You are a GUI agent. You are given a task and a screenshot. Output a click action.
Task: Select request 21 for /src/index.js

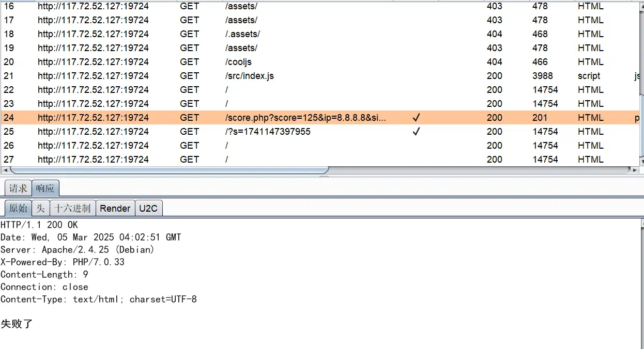point(249,76)
